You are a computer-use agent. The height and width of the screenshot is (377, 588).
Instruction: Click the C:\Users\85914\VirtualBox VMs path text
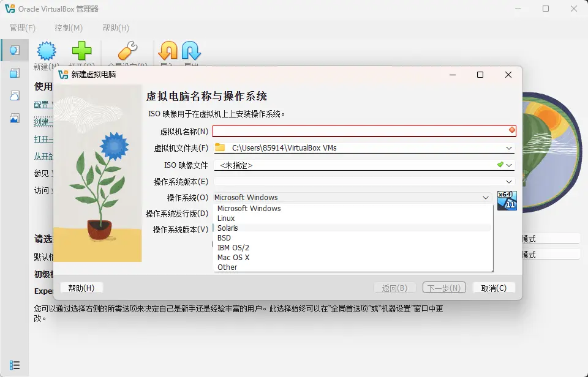284,147
